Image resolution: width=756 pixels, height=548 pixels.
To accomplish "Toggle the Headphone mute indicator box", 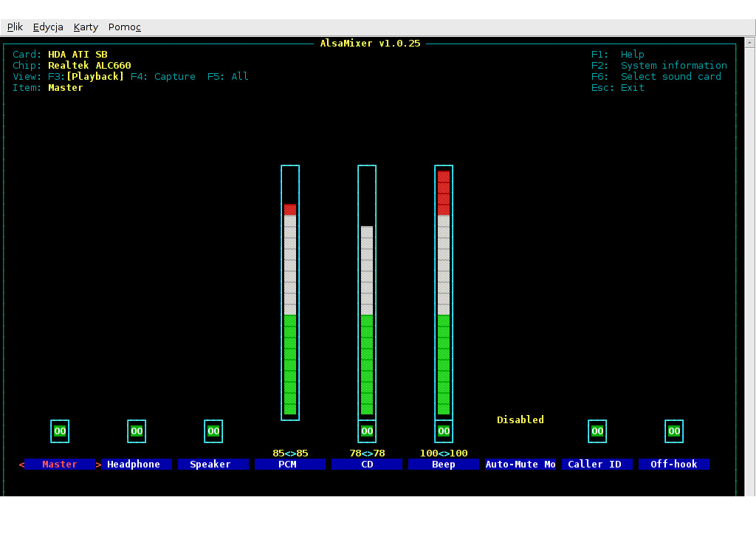I will pos(137,431).
